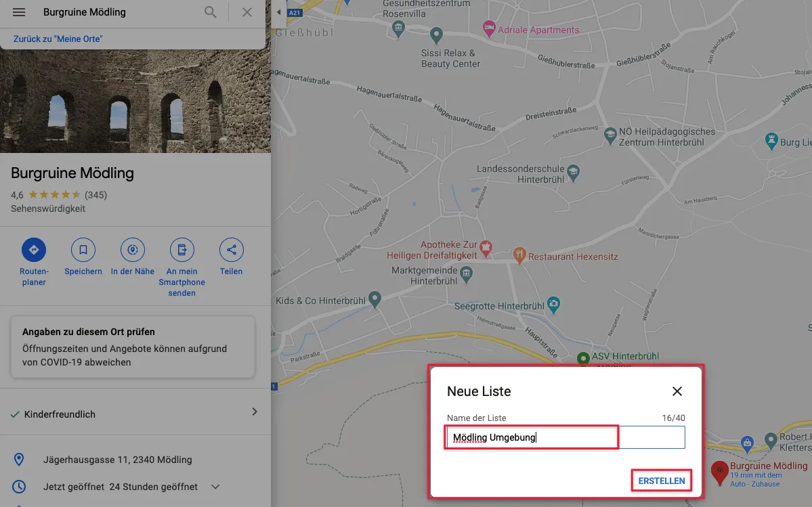Screen dimensions: 812x507
Task: Expand the Kinderfreundlich attributes row
Action: point(135,414)
